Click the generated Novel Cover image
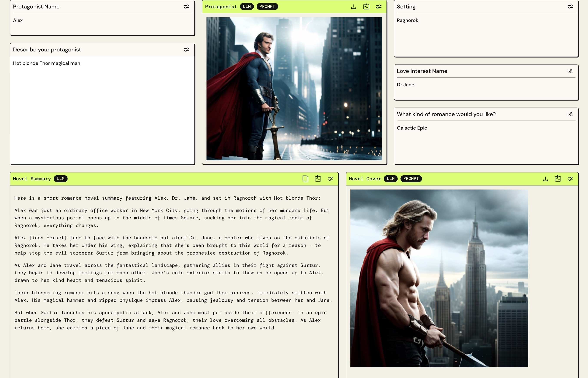This screenshot has width=588, height=378. (439, 278)
